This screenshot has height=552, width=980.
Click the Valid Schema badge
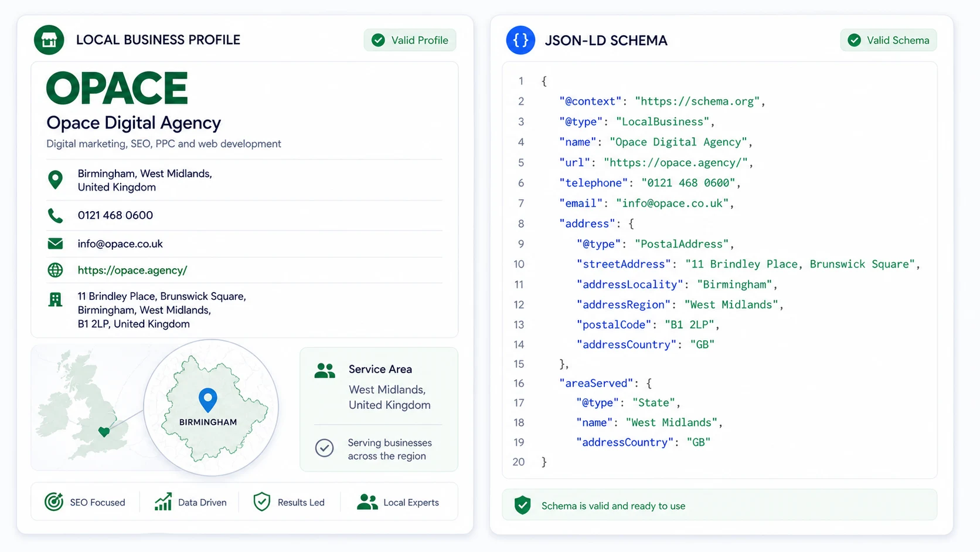[888, 40]
